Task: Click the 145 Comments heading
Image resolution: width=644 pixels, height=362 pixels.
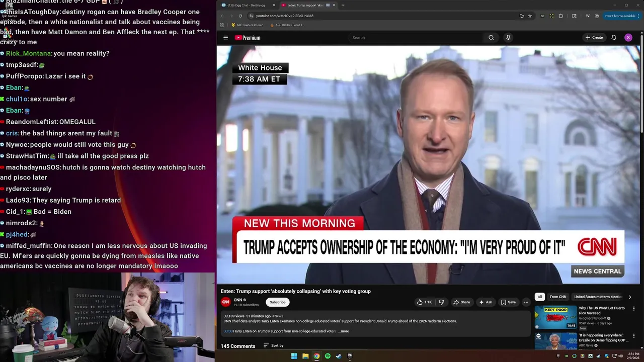Action: pos(238,346)
